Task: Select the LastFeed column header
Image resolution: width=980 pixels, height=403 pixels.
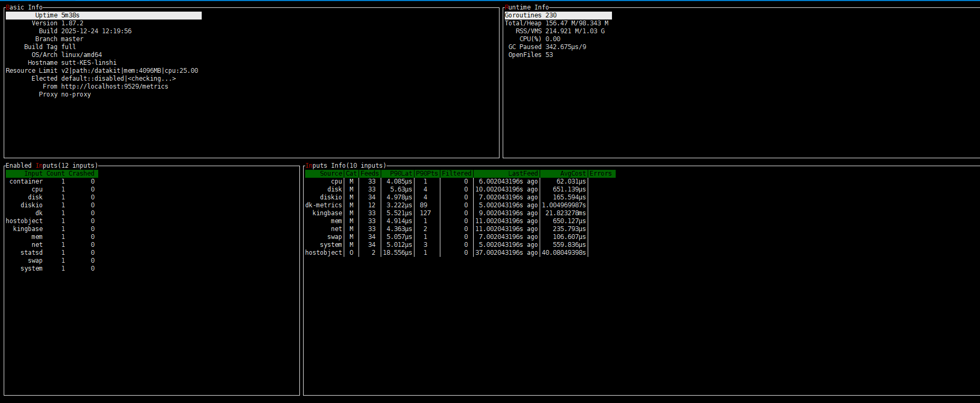Action: [522, 174]
